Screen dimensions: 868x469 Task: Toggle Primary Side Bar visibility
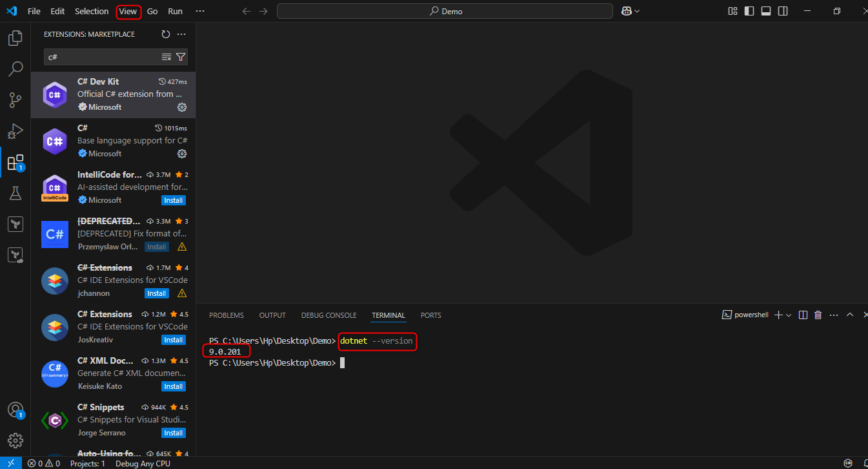click(749, 11)
